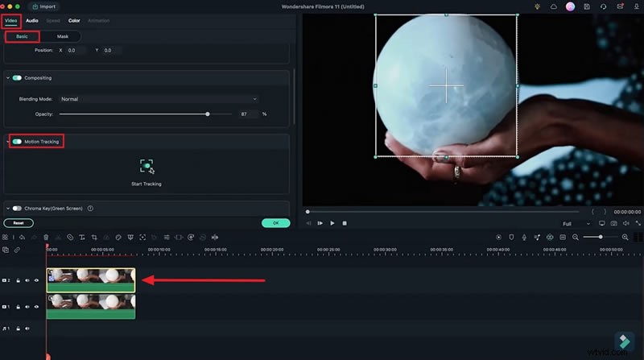Expand the Chroma Key section chevron
The height and width of the screenshot is (360, 644).
point(8,209)
